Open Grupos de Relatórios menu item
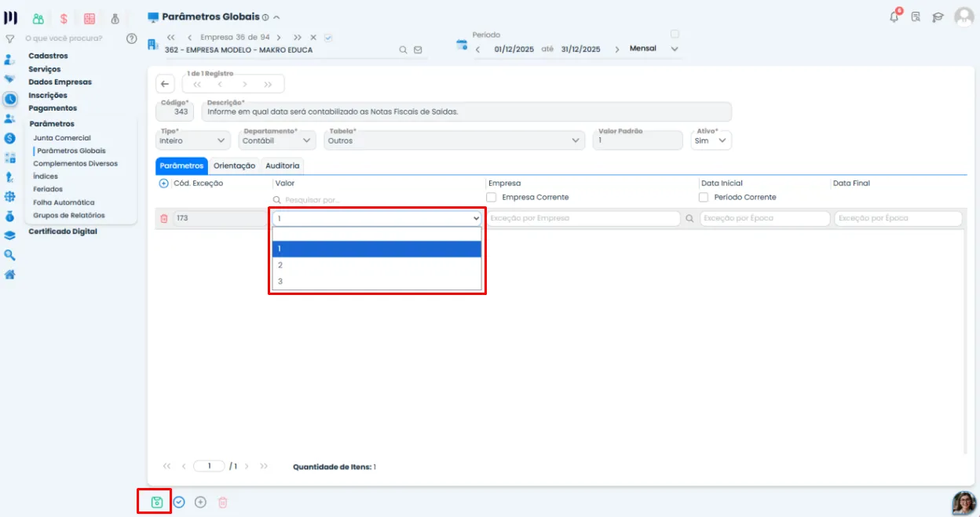980x517 pixels. pos(69,215)
